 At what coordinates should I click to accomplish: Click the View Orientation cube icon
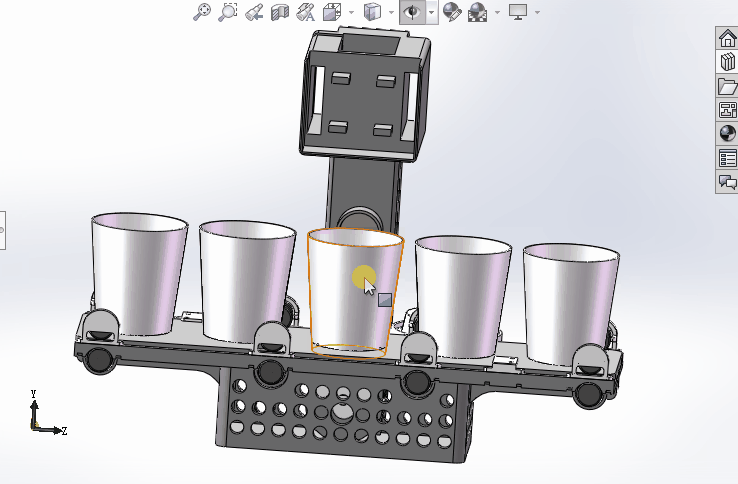click(332, 12)
